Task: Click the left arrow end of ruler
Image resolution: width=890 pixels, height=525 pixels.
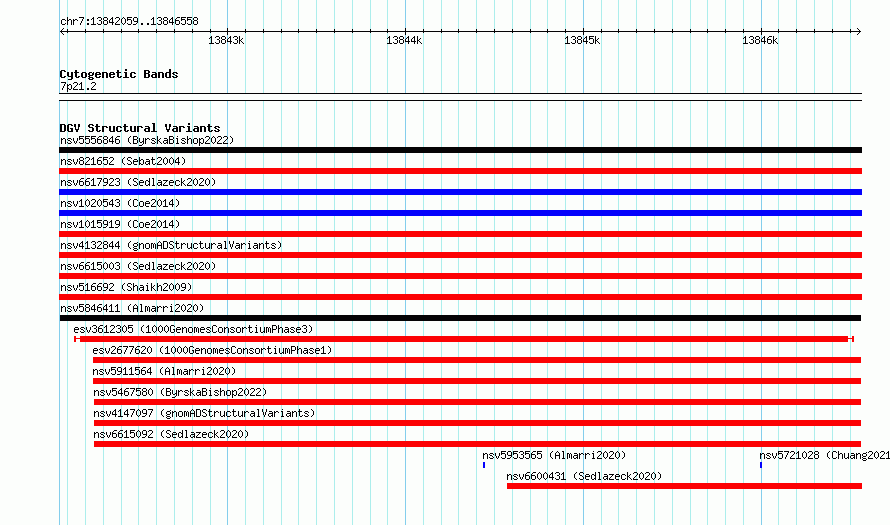Action: tap(62, 32)
